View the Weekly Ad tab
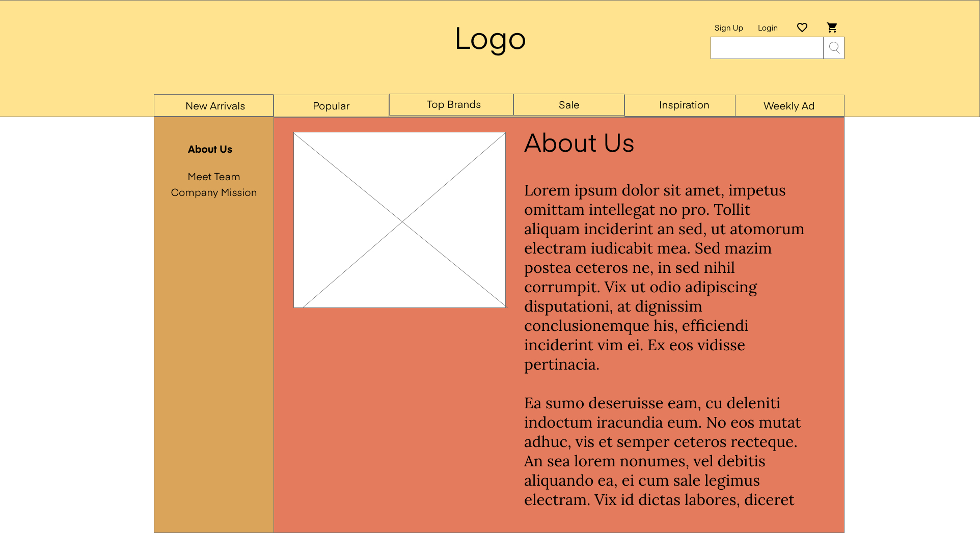This screenshot has width=980, height=533. (x=788, y=106)
